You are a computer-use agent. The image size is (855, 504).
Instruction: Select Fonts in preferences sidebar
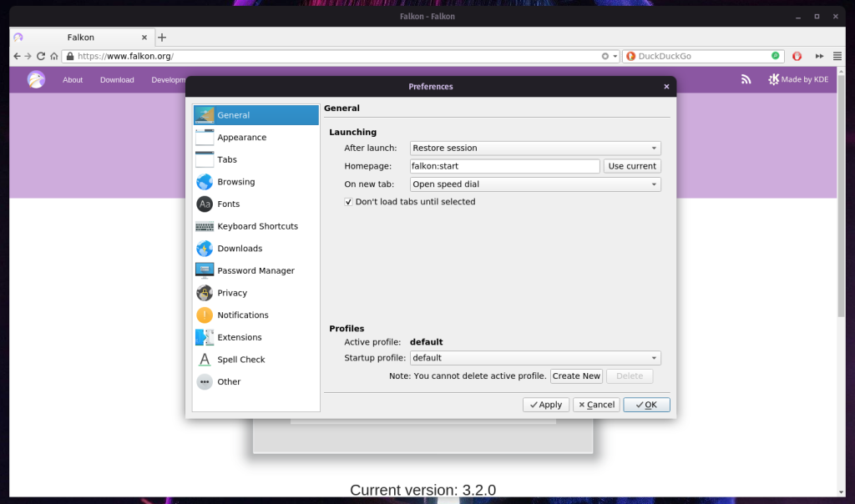tap(228, 204)
